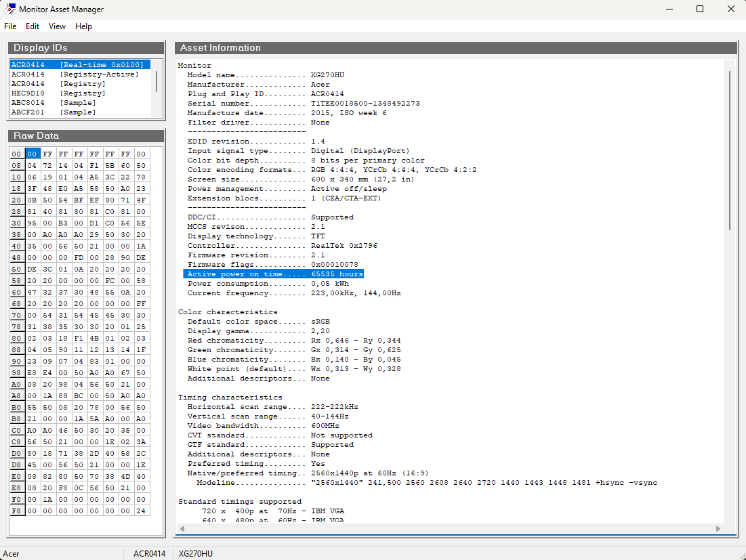The height and width of the screenshot is (560, 746).
Task: Click the 720 x 400p IBM VGA timing line
Action: tap(272, 512)
